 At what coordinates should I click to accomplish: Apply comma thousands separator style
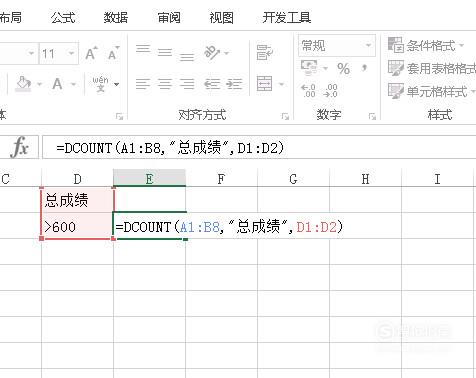[x=364, y=69]
